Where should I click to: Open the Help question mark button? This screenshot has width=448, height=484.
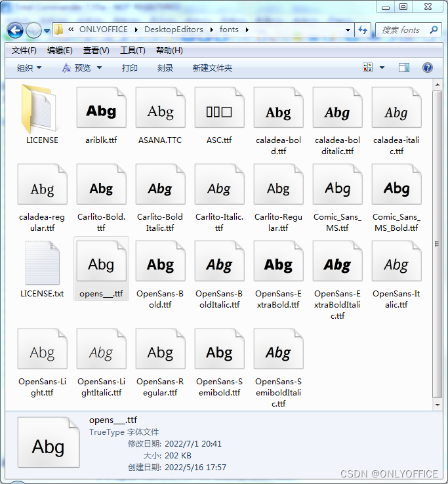click(x=428, y=68)
